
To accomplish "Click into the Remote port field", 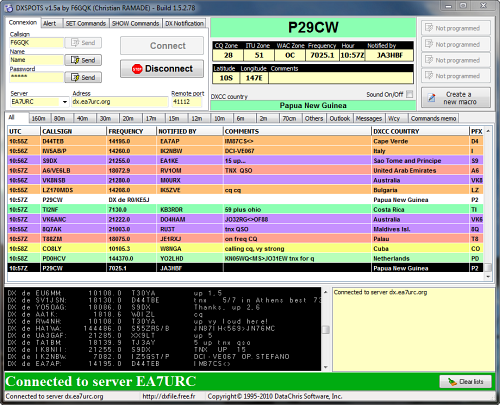I will coord(186,102).
